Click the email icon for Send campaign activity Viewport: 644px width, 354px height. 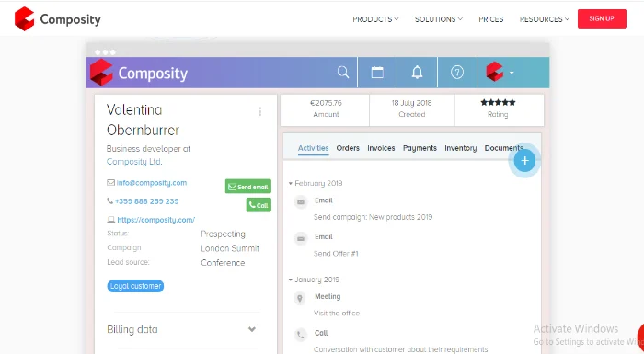pyautogui.click(x=301, y=202)
